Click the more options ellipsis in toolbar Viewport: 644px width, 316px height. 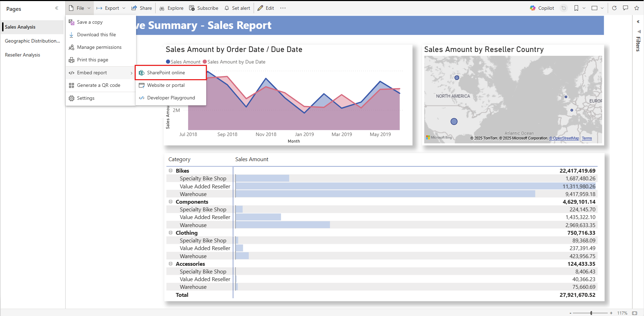tap(283, 8)
